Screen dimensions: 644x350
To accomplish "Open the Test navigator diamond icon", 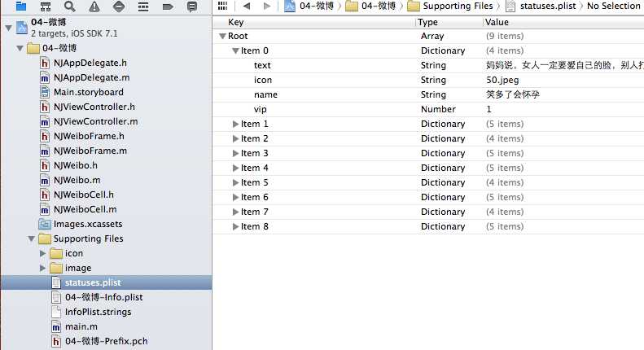I will coord(119,7).
